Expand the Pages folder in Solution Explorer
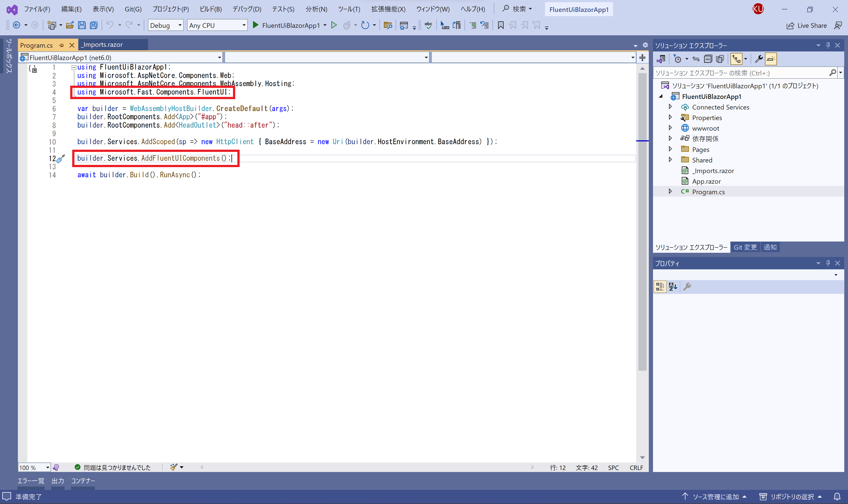The image size is (848, 504). coord(670,149)
